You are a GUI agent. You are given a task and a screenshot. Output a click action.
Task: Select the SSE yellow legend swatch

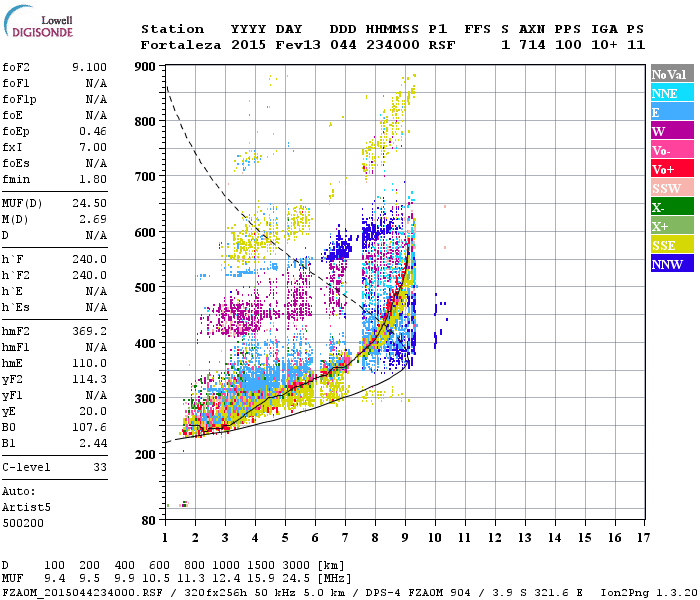tap(672, 245)
